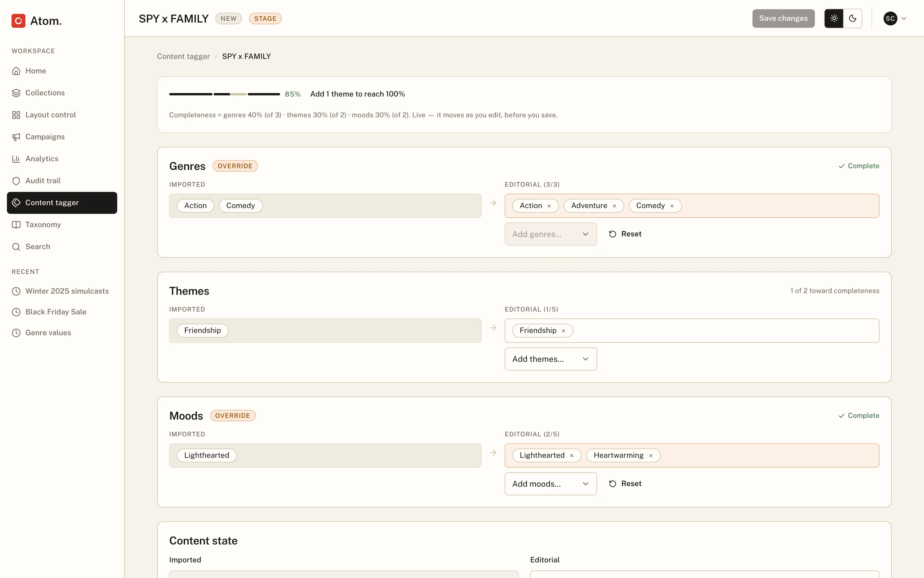
Task: Select the Content tagger nav item
Action: (62, 203)
